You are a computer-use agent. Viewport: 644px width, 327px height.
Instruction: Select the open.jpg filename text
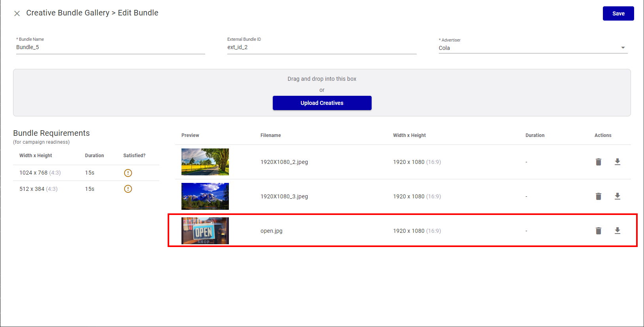coord(272,231)
